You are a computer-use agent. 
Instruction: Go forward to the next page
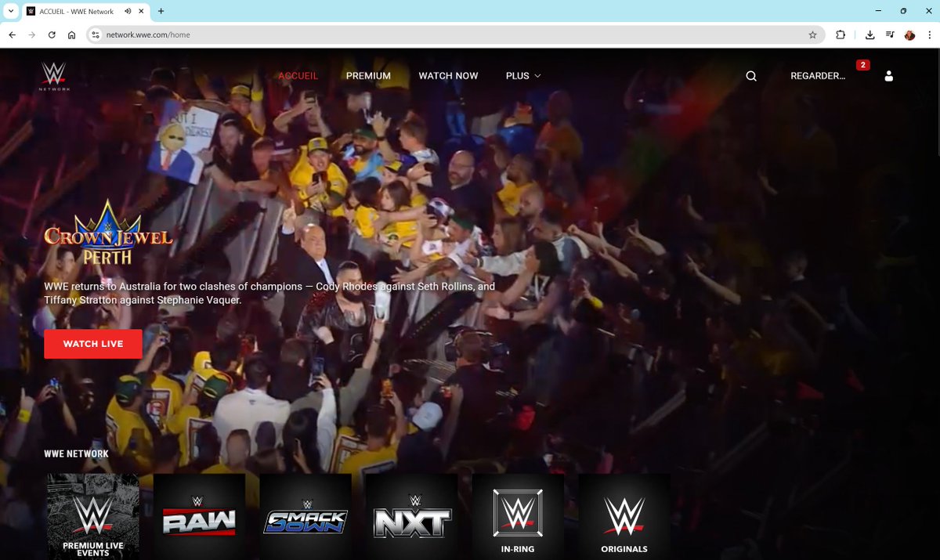32,34
